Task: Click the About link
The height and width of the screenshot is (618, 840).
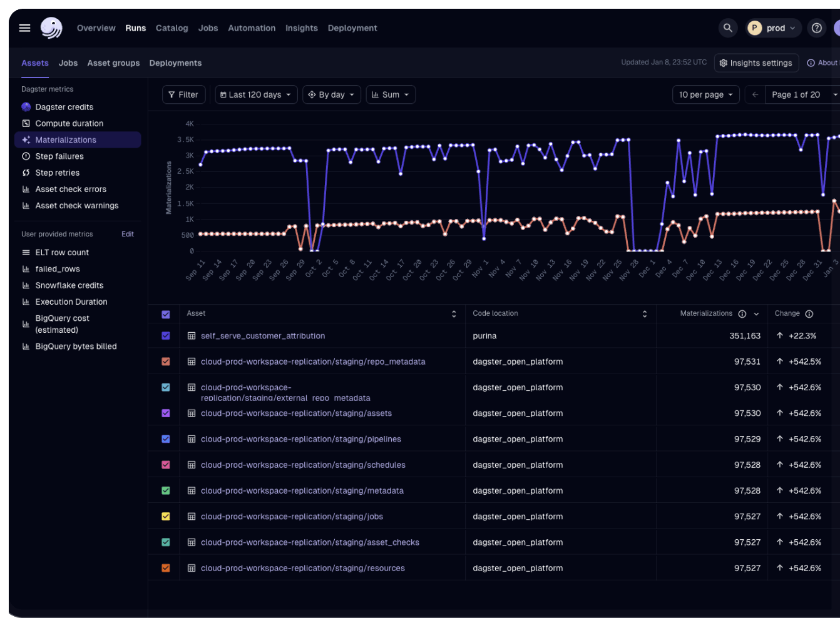Action: click(x=822, y=63)
